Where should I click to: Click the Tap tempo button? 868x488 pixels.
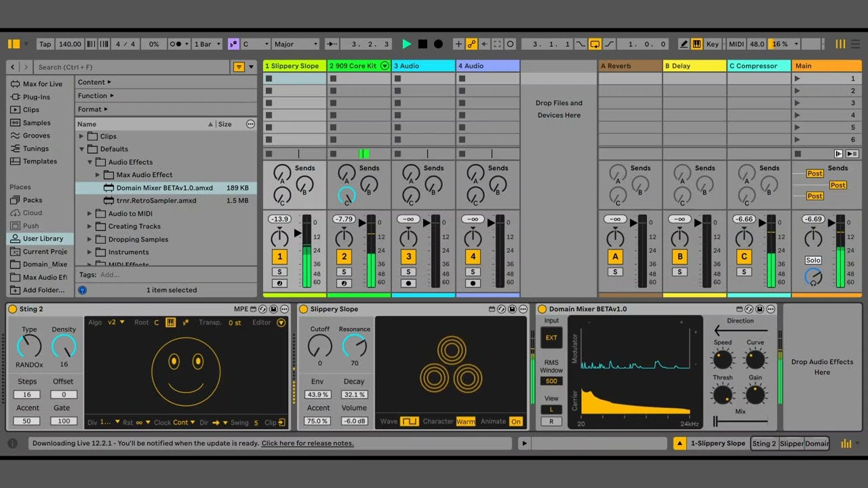(x=45, y=44)
